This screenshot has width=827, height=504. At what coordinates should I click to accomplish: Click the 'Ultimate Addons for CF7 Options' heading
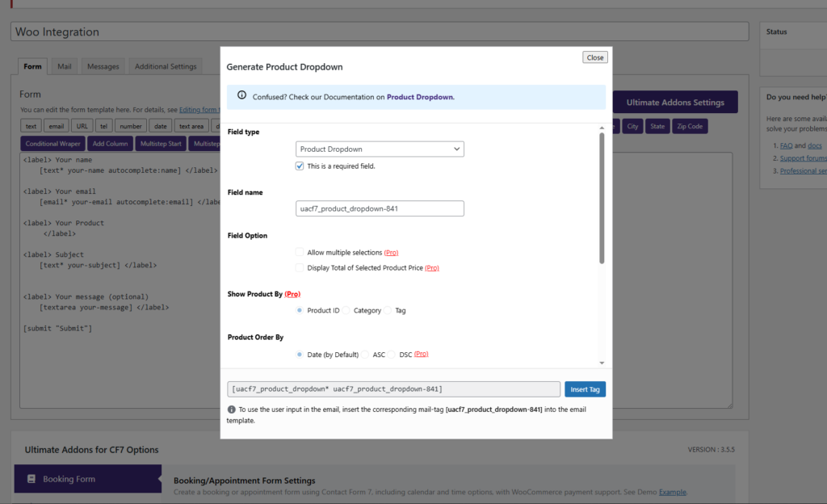coord(91,450)
